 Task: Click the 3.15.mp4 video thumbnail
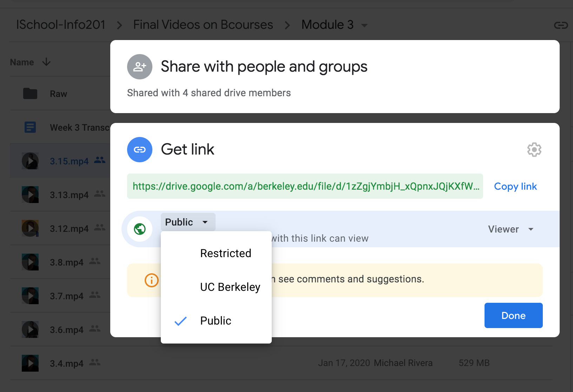[x=30, y=161]
